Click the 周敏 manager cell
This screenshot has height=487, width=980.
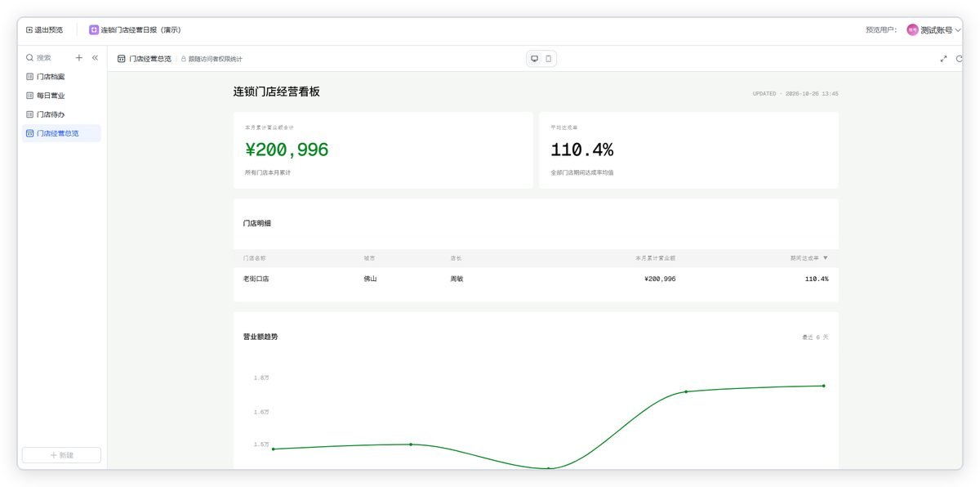[457, 279]
